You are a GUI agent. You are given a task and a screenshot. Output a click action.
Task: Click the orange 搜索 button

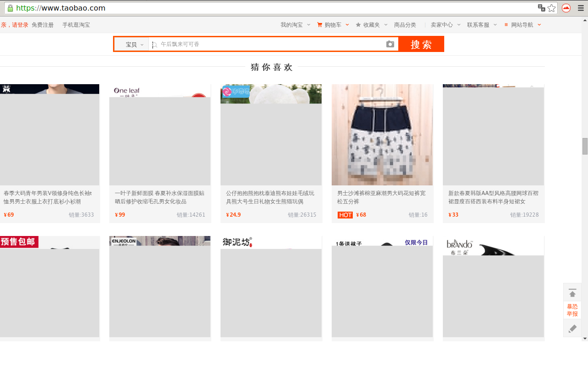421,44
